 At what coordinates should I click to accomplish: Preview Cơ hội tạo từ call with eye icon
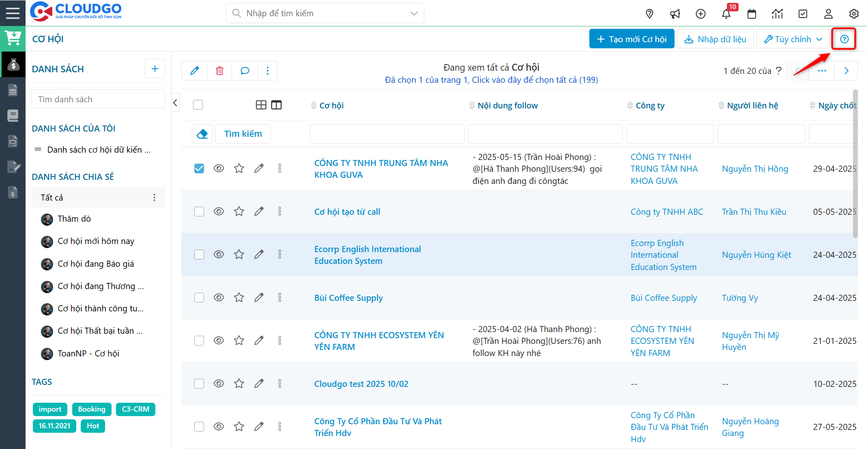tap(219, 212)
